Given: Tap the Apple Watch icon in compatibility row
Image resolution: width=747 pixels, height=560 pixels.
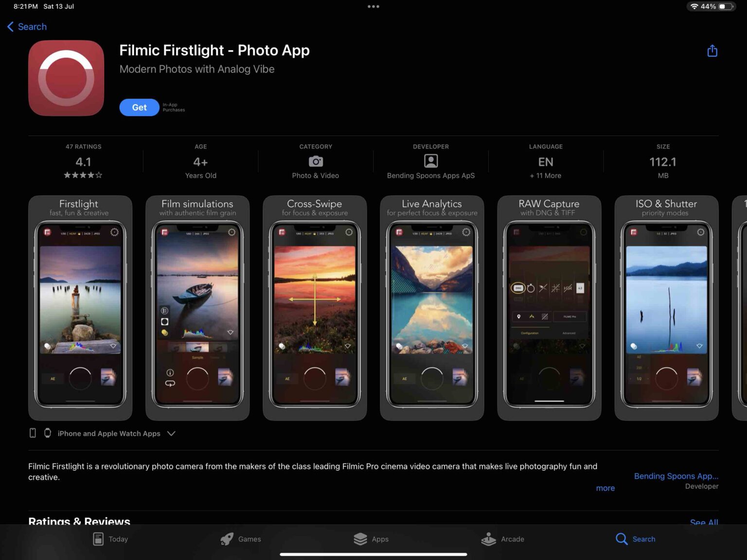Looking at the screenshot, I should click(x=47, y=433).
